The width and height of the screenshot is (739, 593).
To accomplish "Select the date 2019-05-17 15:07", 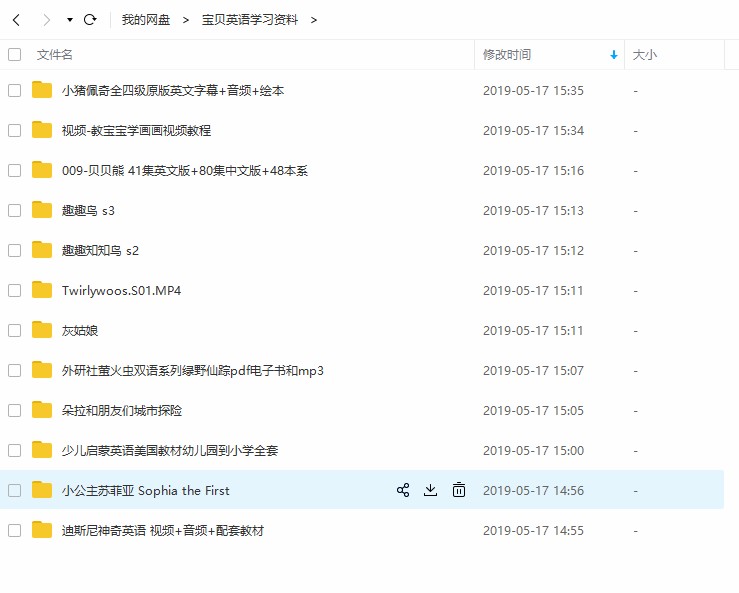I will click(x=534, y=371).
